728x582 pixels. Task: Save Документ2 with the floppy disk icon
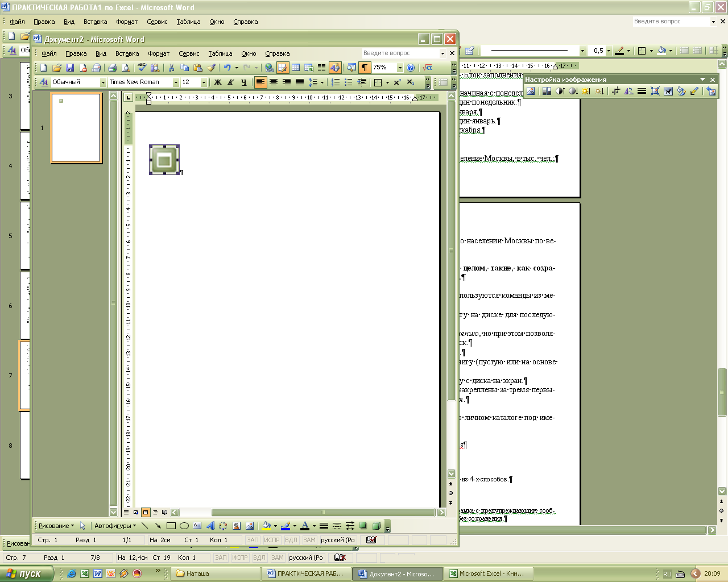pos(70,68)
